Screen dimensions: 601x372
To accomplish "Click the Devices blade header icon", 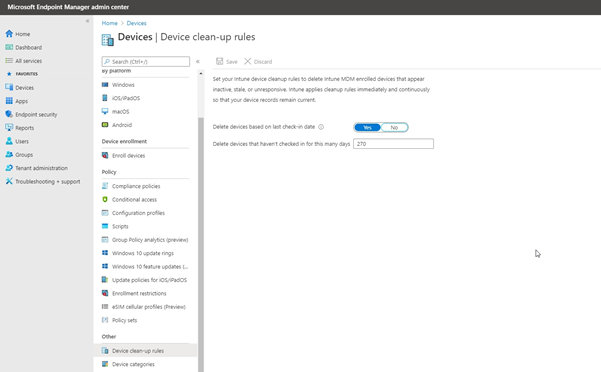I will (x=107, y=40).
